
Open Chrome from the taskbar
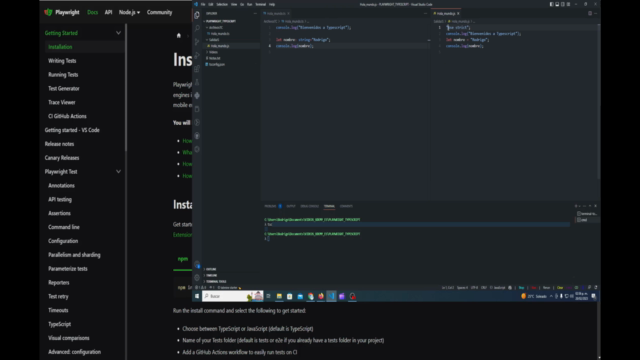coord(311,296)
